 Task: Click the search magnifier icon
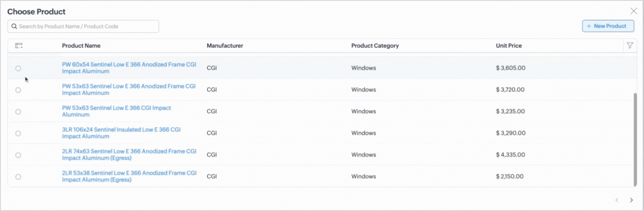pos(14,27)
